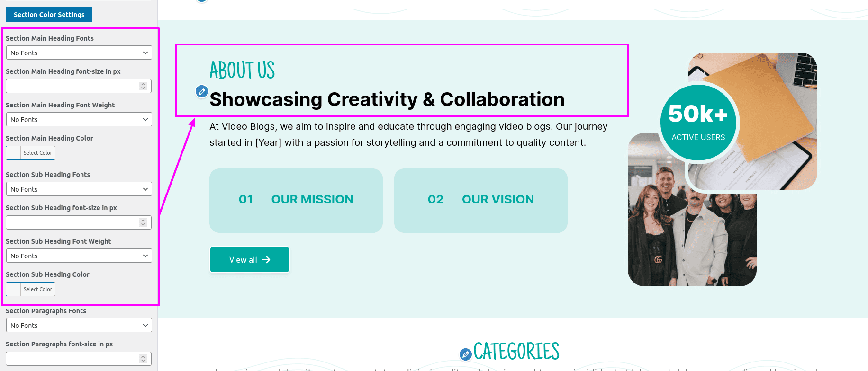This screenshot has width=868, height=371.
Task: Click the View all button
Action: 250,260
